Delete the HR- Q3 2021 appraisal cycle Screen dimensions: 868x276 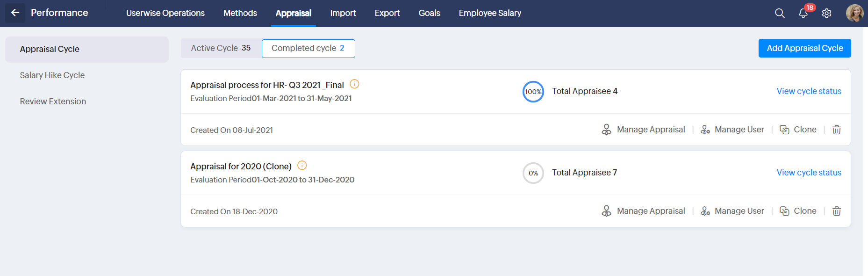[837, 130]
